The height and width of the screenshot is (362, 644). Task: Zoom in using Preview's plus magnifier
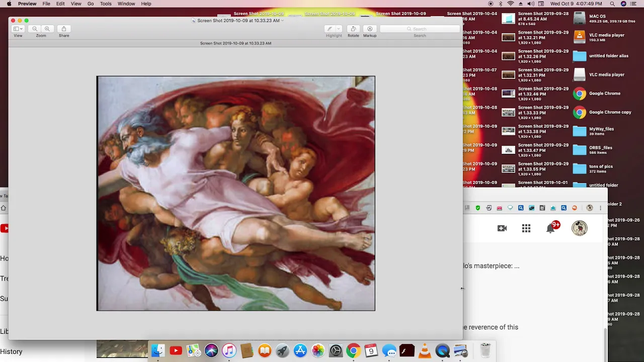coord(47,29)
